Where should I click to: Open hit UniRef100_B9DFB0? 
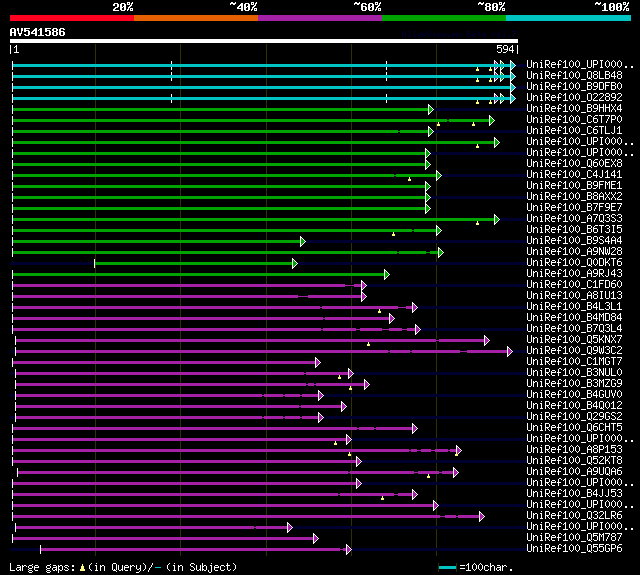(574, 87)
